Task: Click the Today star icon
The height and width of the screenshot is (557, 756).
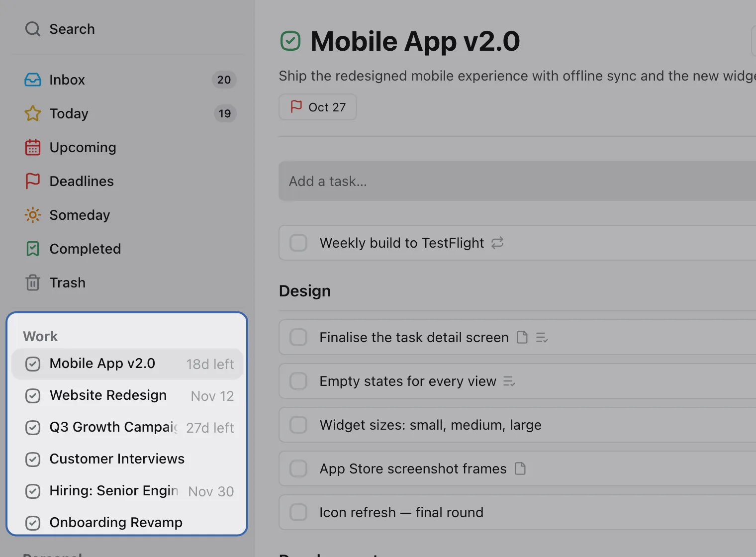Action: point(33,113)
